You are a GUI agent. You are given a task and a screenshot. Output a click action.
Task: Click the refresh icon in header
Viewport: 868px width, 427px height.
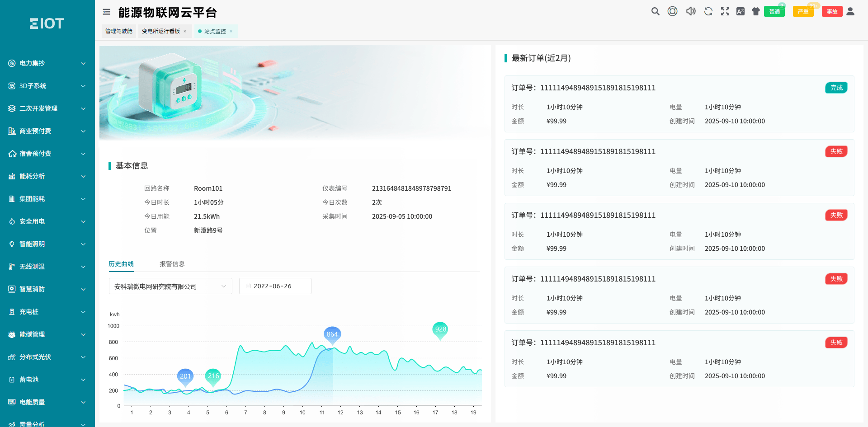coord(708,12)
